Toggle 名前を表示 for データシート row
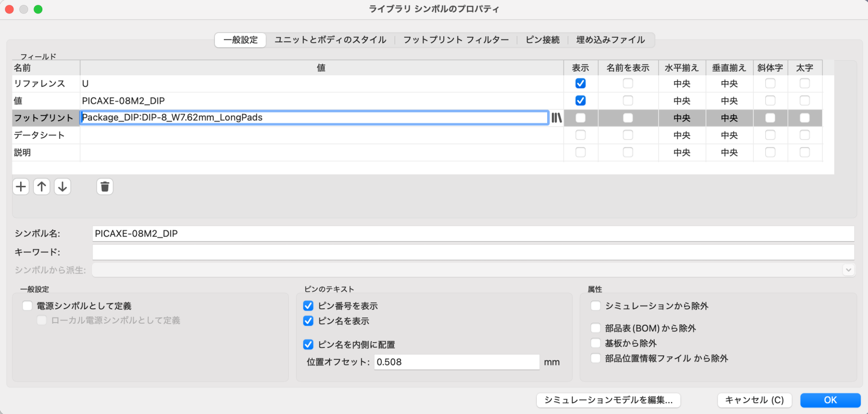Image resolution: width=868 pixels, height=414 pixels. click(x=628, y=135)
